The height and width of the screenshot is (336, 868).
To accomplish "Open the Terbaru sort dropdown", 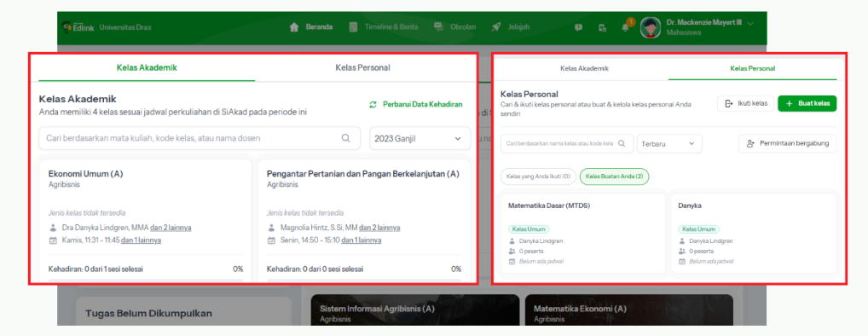I will tap(669, 143).
